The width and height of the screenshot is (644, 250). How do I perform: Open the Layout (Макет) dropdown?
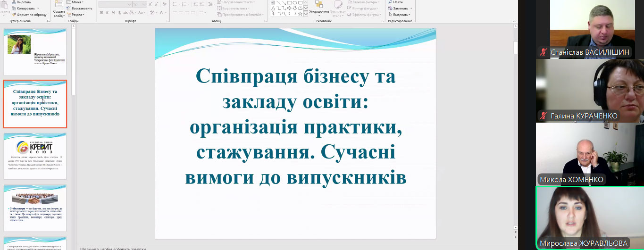77,2
